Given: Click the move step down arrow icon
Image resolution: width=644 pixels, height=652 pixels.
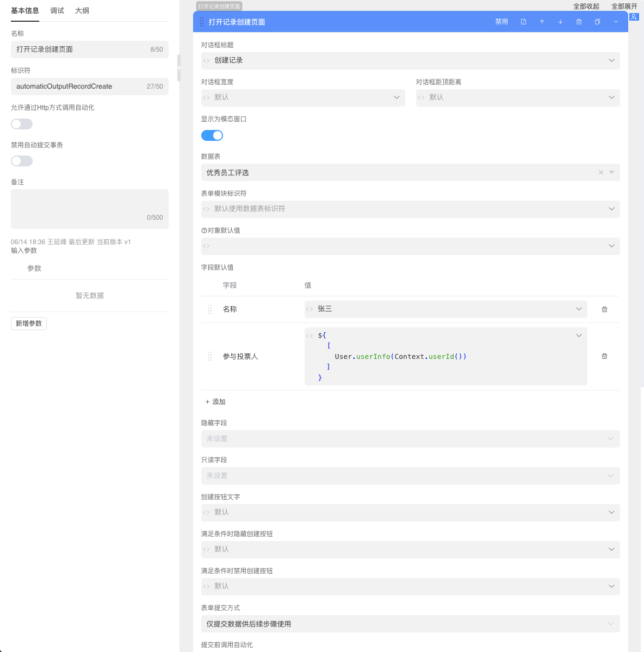Looking at the screenshot, I should [560, 22].
